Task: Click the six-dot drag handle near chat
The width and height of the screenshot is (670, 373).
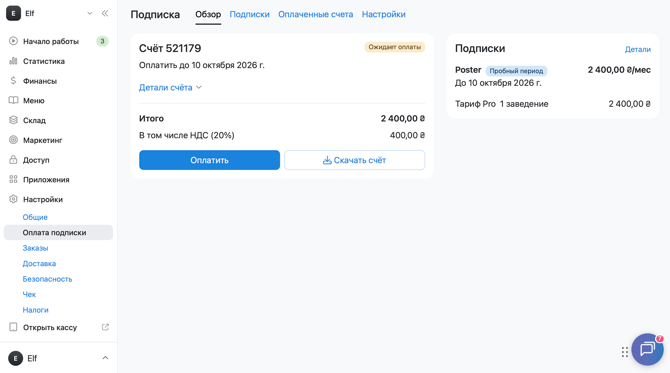Action: [x=625, y=352]
